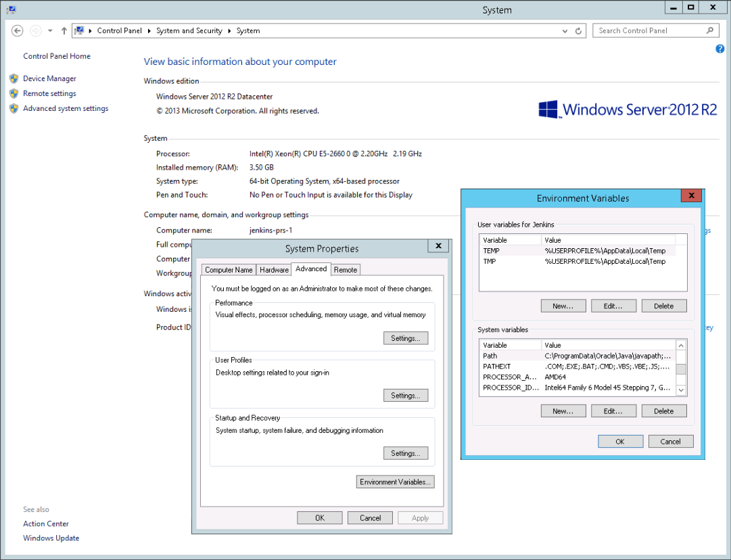Screen dimensions: 731x560
Task: Switch to the Hardware tab
Action: [x=274, y=270]
